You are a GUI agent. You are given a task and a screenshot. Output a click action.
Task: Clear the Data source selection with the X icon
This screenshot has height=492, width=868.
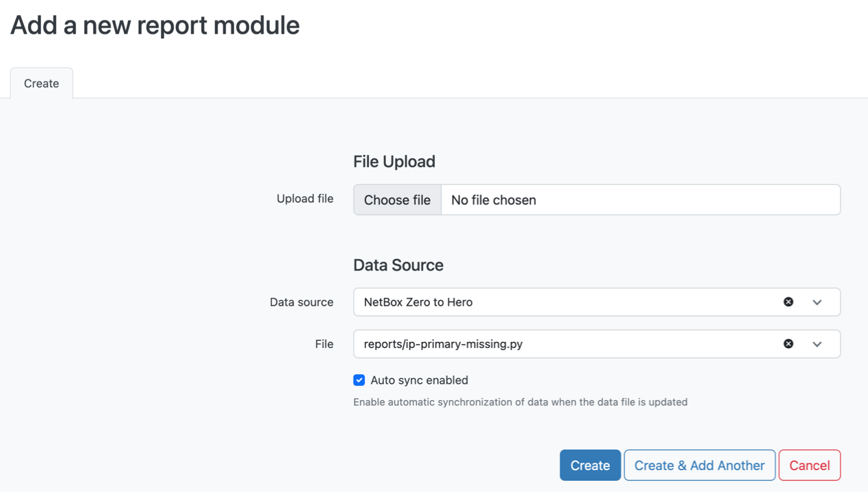(x=789, y=302)
